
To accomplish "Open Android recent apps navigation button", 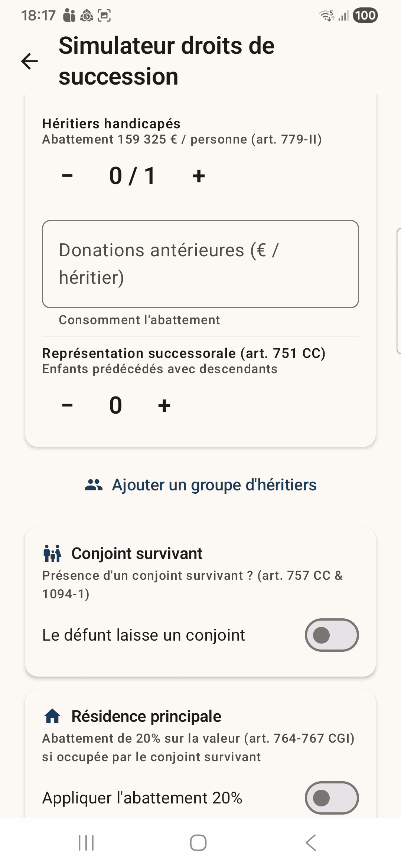I will pos(86,843).
